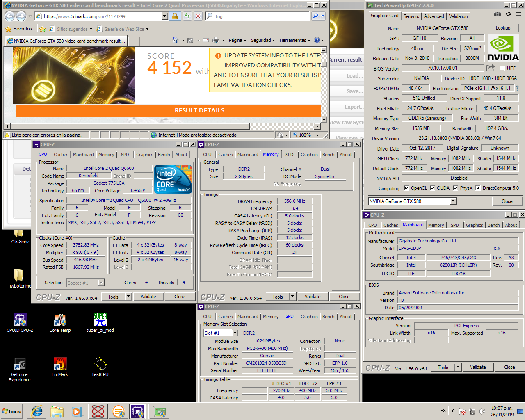Click the vertical scrollbar down arrow in IE page

(x=324, y=120)
